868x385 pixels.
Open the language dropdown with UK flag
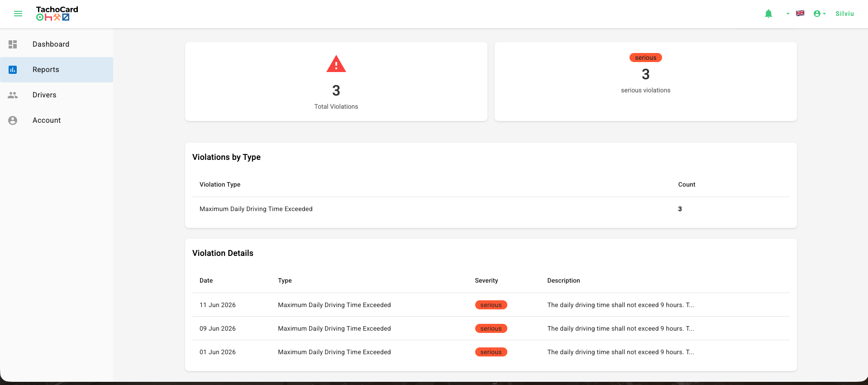tap(796, 13)
